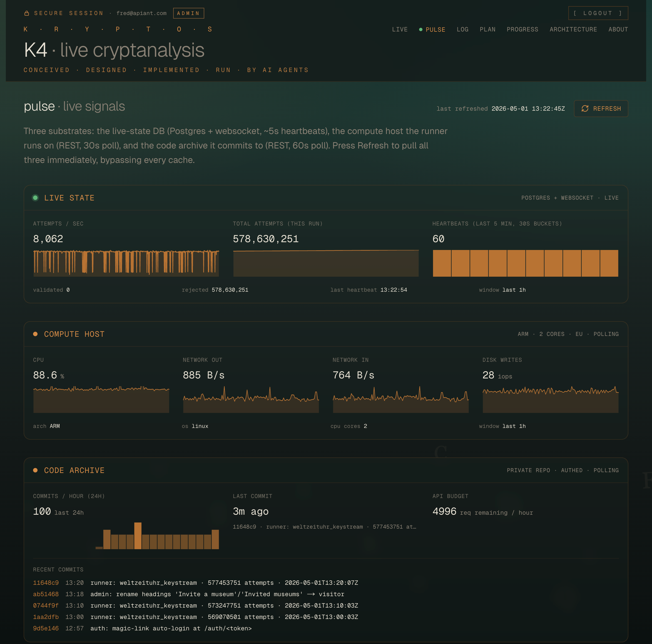
Task: Click the 'arch ARM' stat
Action: pyautogui.click(x=46, y=426)
